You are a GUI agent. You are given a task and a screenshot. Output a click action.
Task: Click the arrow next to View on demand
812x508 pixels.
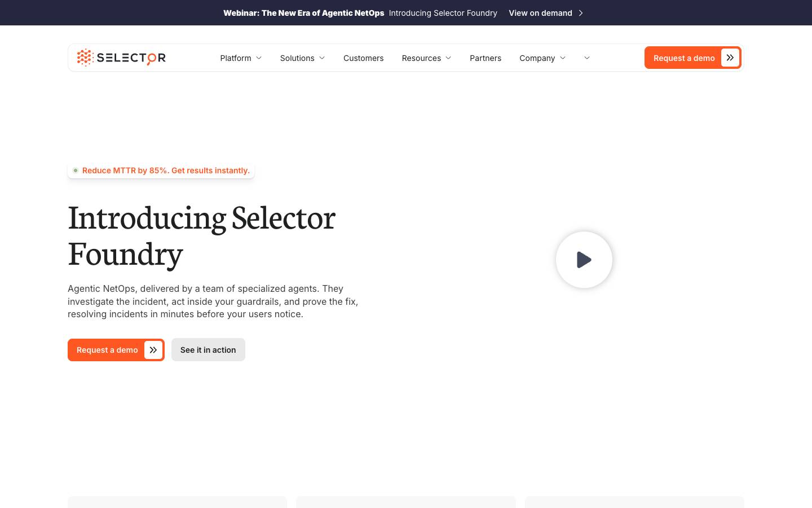tap(581, 13)
